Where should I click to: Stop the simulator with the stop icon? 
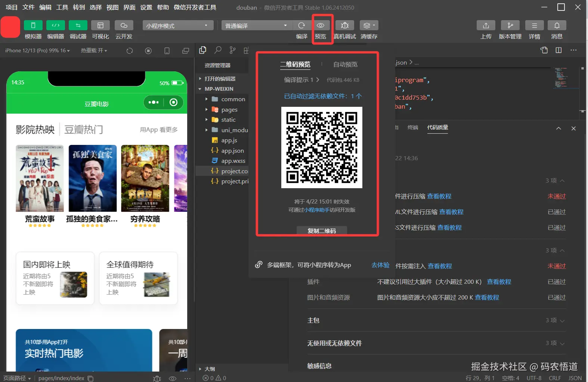(148, 51)
